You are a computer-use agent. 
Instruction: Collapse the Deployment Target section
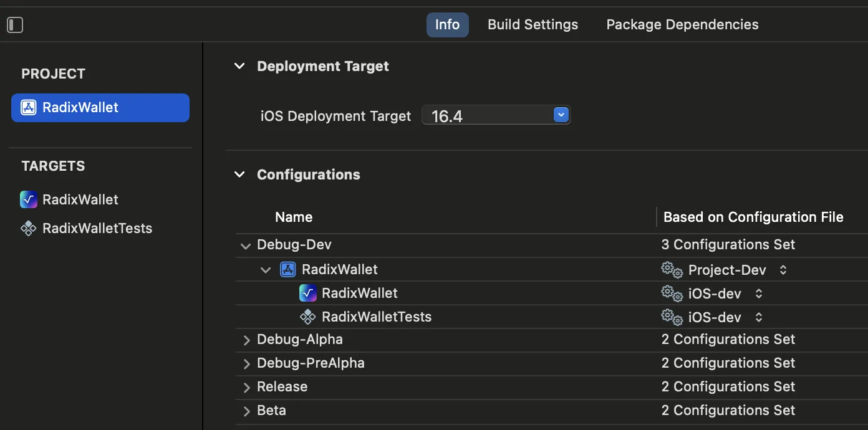pos(239,66)
